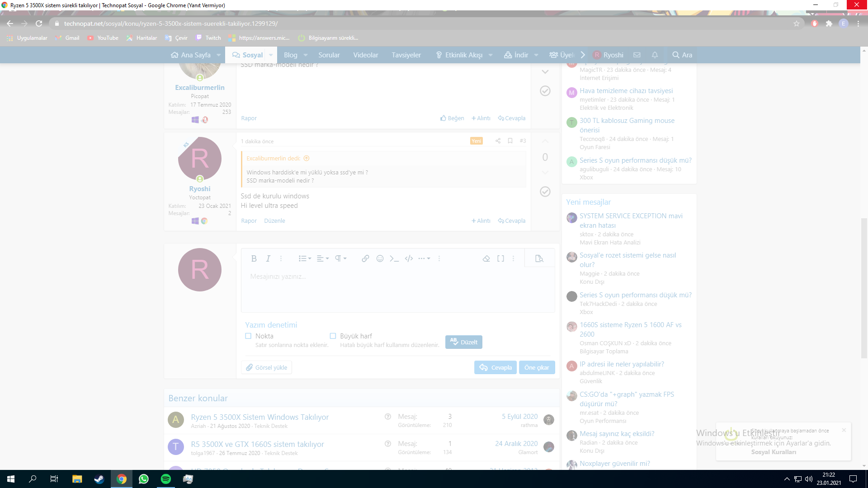This screenshot has height=488, width=868.
Task: Open the notifications bell in navbar
Action: coord(655,55)
